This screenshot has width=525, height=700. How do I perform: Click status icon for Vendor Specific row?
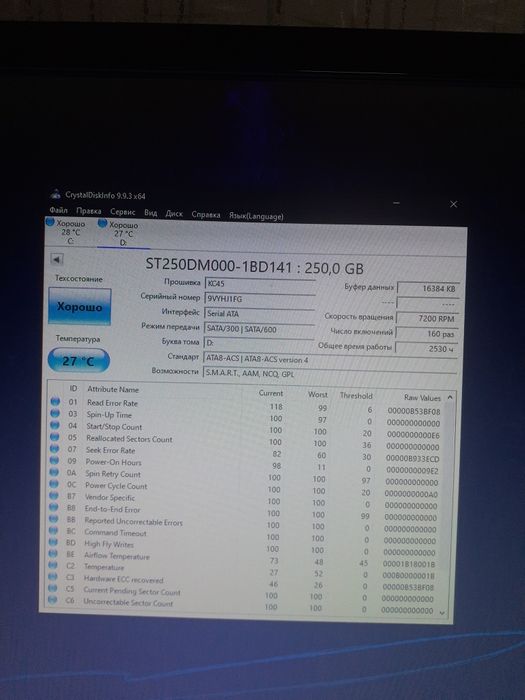[x=54, y=495]
